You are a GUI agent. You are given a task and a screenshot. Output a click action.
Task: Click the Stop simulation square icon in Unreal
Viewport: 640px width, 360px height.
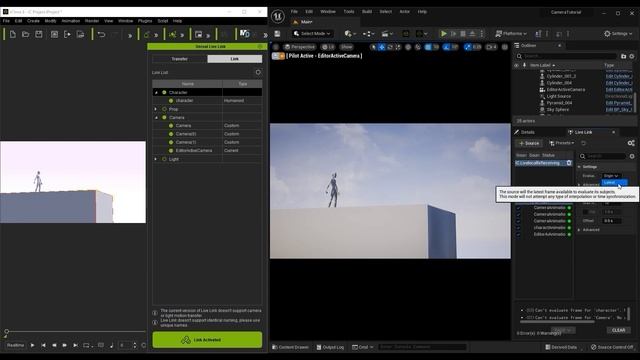[x=463, y=33]
